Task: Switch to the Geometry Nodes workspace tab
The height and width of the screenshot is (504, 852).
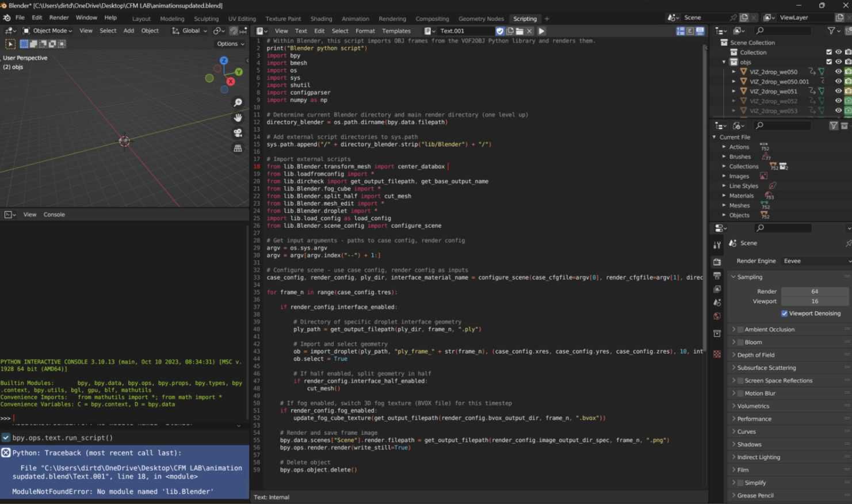Action: click(x=480, y=19)
